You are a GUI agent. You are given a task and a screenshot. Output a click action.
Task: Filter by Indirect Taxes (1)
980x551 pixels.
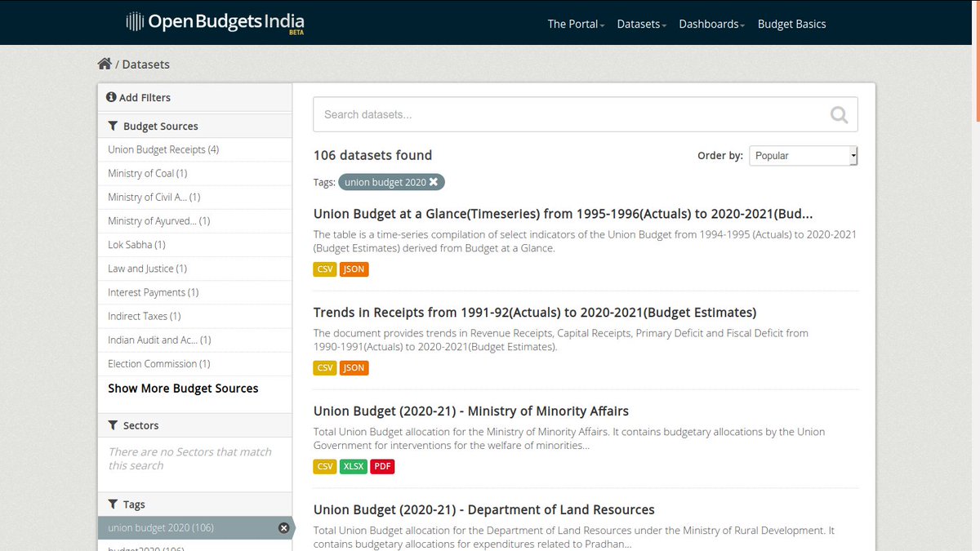pyautogui.click(x=194, y=315)
